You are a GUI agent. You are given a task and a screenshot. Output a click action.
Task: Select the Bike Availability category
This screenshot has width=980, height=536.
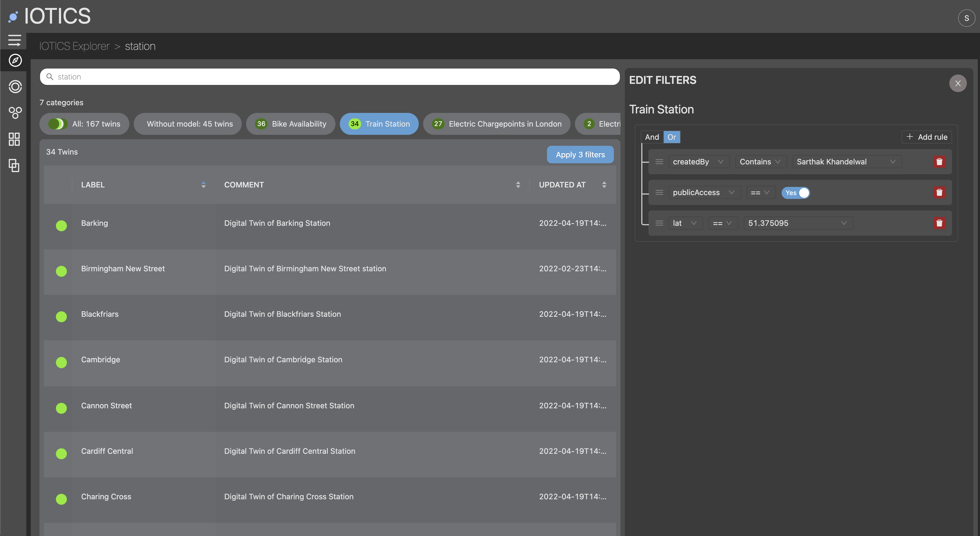click(x=291, y=124)
